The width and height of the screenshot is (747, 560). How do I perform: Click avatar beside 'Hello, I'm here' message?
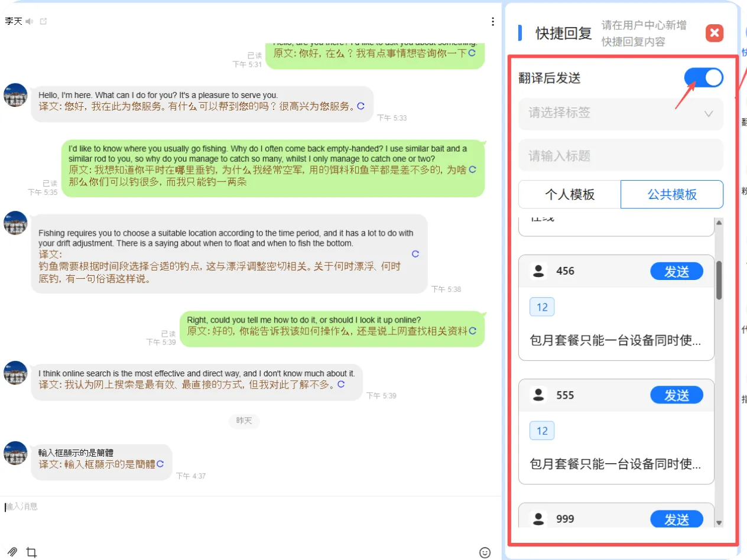point(15,95)
